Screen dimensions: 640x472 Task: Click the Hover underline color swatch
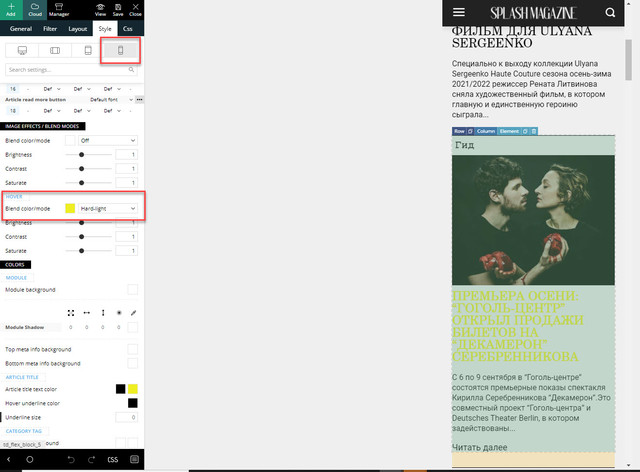coord(133,403)
